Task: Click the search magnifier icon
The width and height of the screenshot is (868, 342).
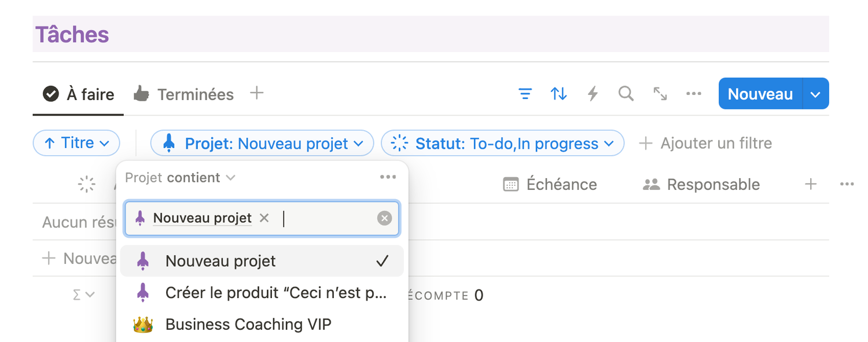Action: pyautogui.click(x=626, y=94)
